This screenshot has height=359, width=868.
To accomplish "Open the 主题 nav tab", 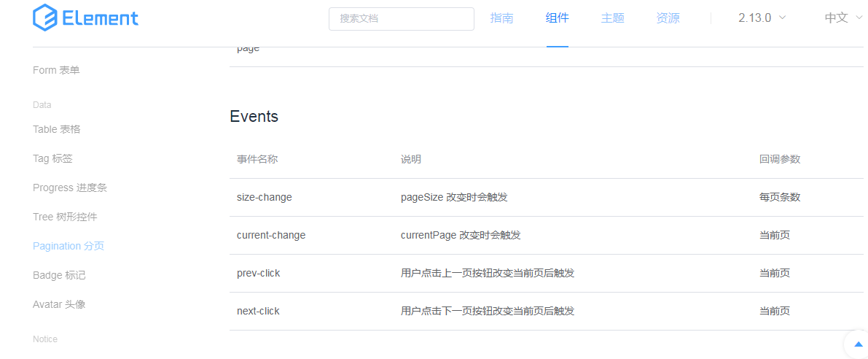I will [612, 18].
